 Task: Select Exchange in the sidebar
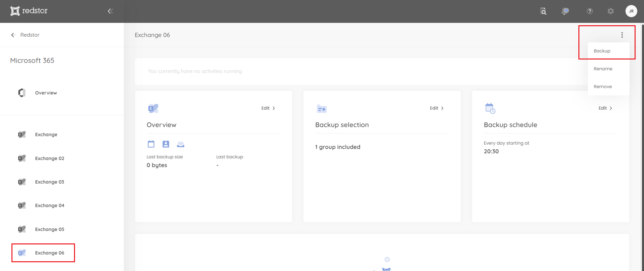(x=46, y=134)
